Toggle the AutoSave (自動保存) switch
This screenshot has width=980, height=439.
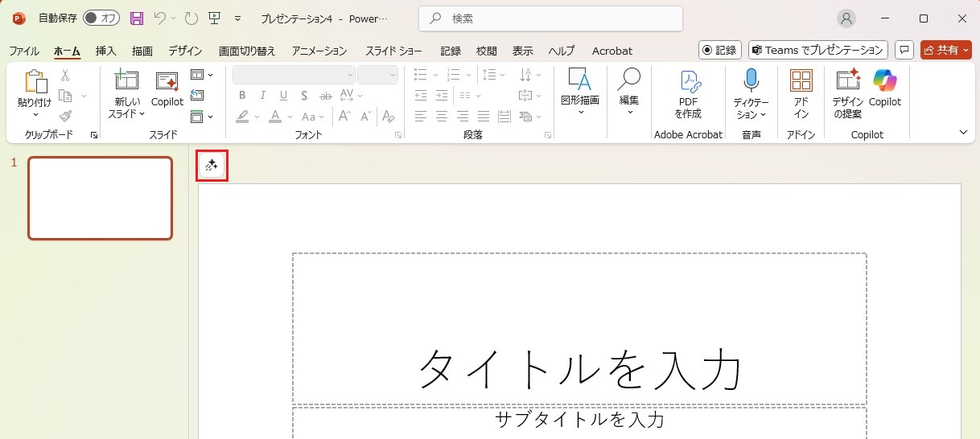101,18
